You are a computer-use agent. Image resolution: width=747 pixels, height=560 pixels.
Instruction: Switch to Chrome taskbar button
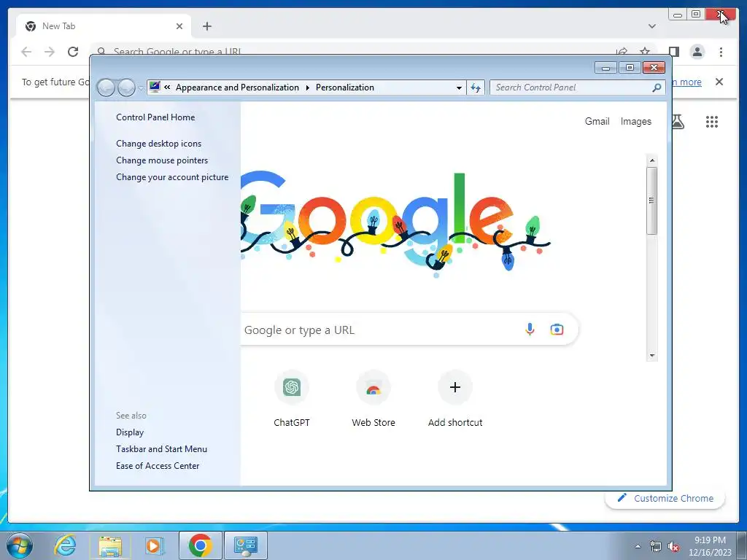(x=200, y=545)
